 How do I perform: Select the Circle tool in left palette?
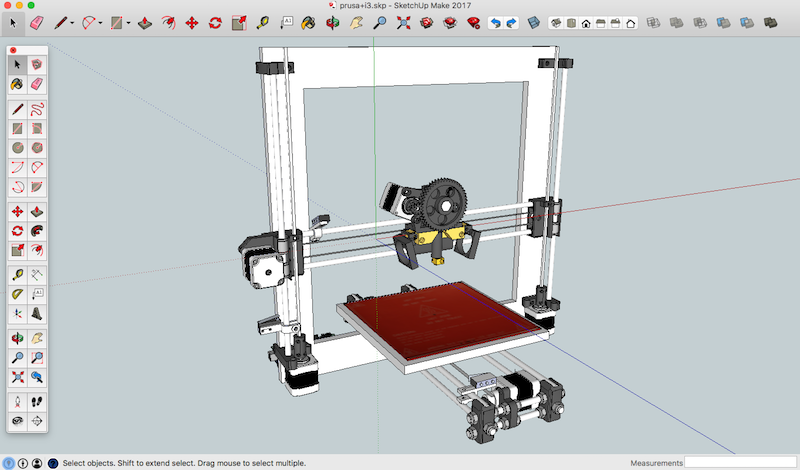pyautogui.click(x=18, y=147)
